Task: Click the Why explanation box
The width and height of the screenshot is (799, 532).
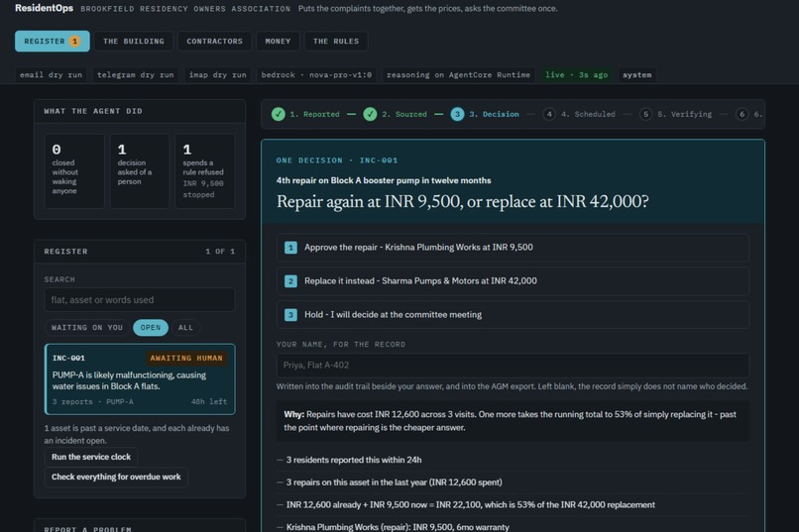Action: click(513, 420)
